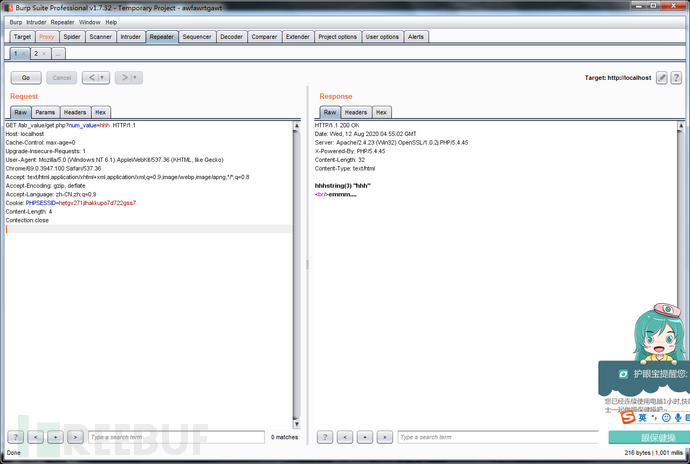Switch to the Scanner tab
This screenshot has width=690, height=464.
[x=100, y=37]
